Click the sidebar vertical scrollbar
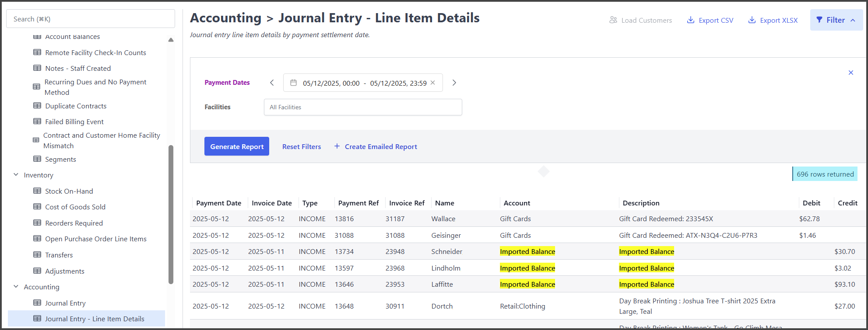Screen dimensions: 868x330 171,214
